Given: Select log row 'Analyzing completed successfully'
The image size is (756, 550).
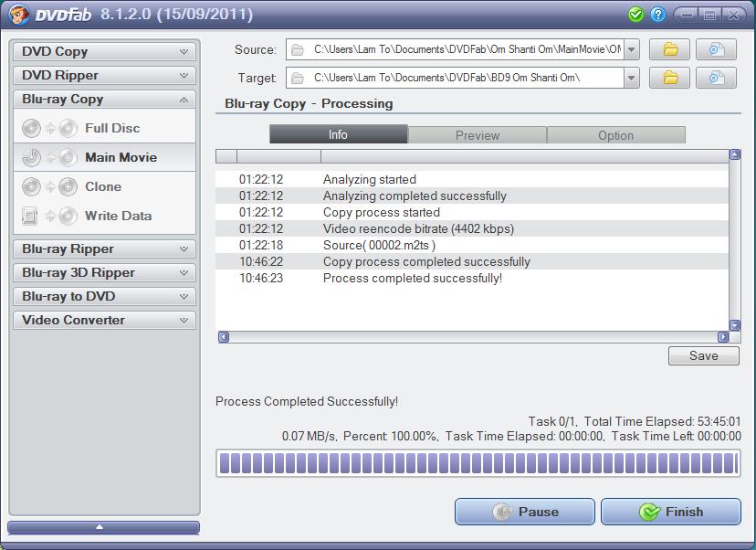Looking at the screenshot, I should coord(471,196).
